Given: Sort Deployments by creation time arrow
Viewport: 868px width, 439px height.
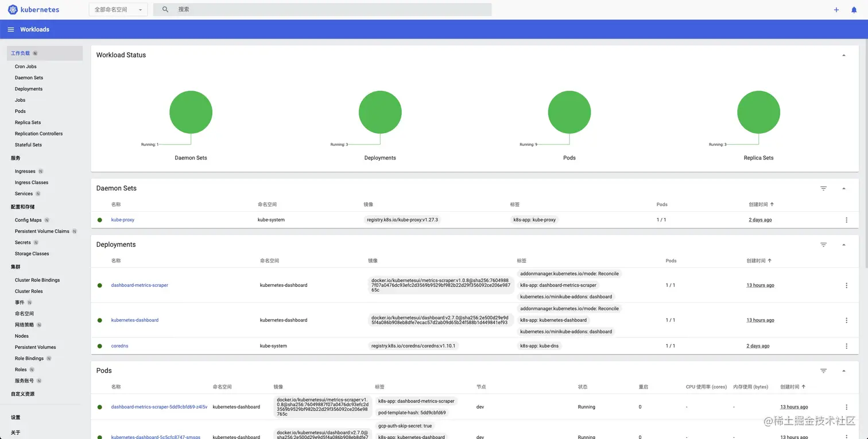Looking at the screenshot, I should click(x=769, y=261).
